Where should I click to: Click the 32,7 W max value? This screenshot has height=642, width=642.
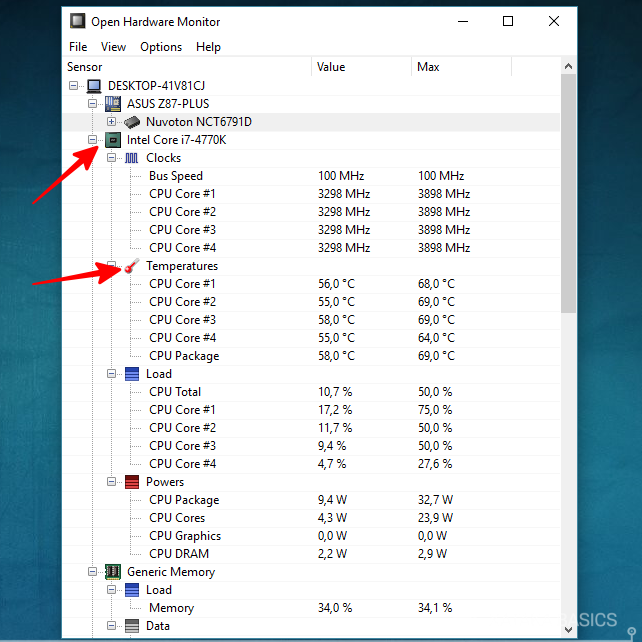(x=435, y=500)
